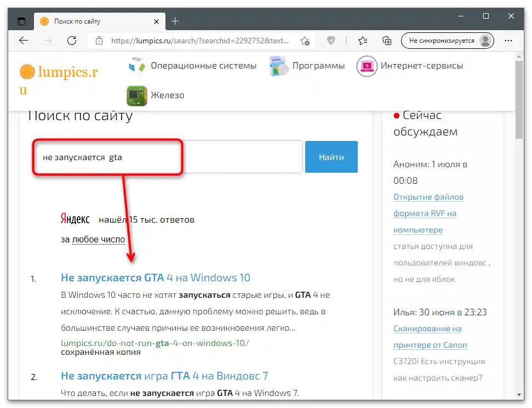532x408 pixels.
Task: Open Железо menu item
Action: point(168,95)
